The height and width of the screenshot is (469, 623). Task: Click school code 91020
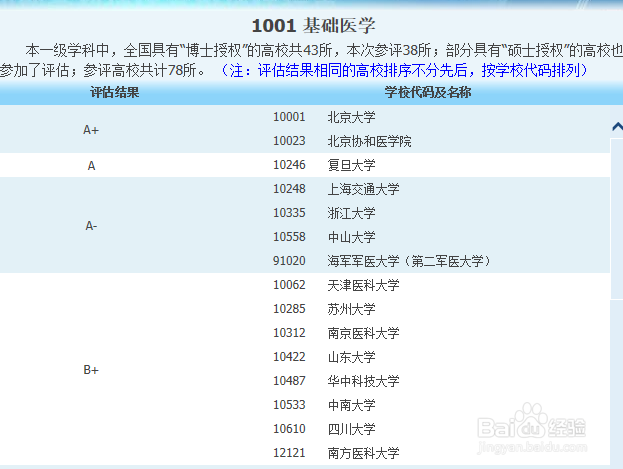point(289,261)
